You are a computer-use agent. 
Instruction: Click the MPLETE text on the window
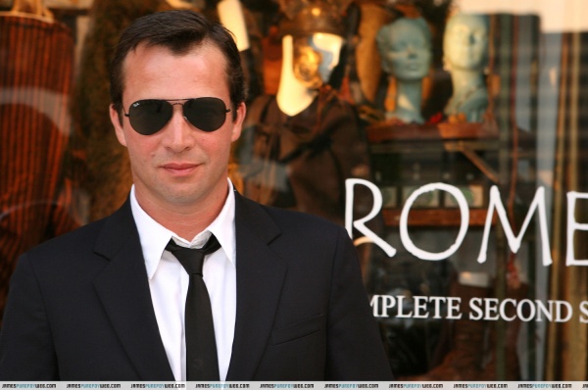click(x=417, y=308)
